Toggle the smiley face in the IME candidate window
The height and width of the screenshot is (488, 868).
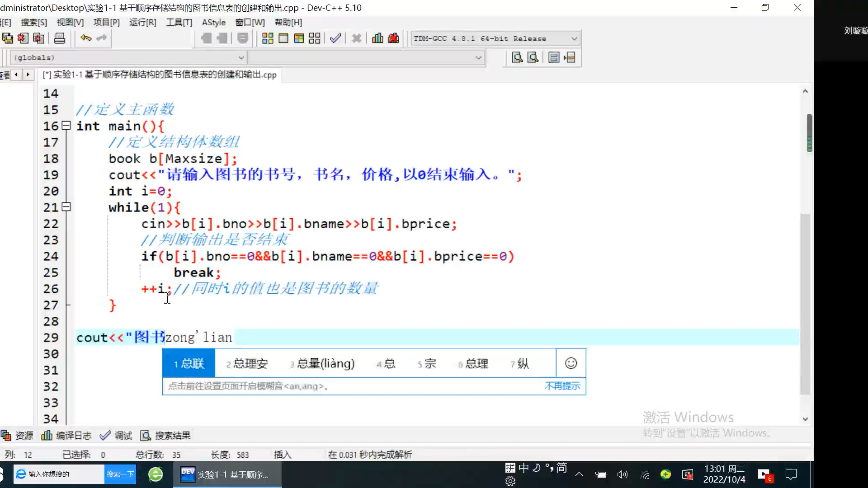pos(571,363)
